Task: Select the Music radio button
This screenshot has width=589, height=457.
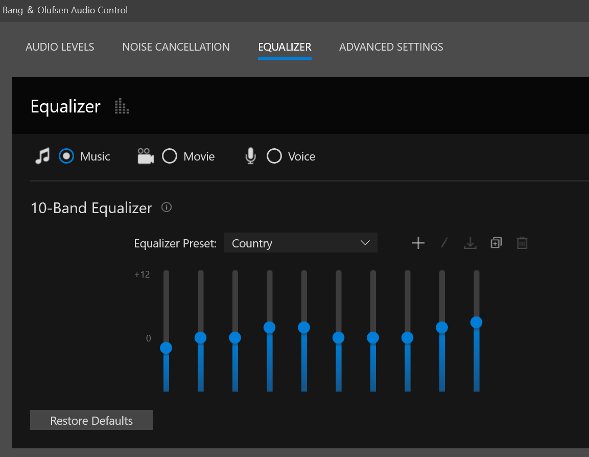Action: pos(66,156)
